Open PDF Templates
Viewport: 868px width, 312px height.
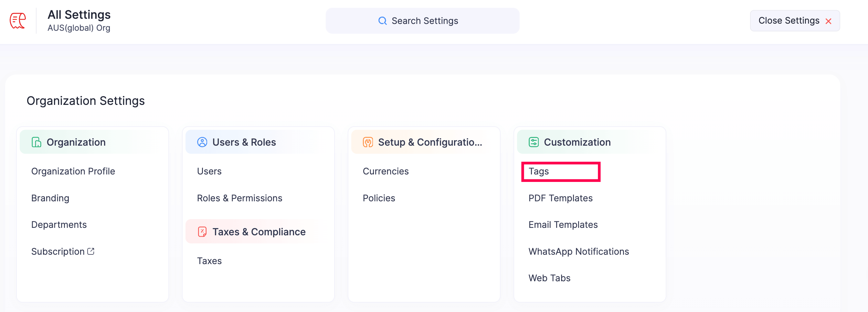[x=560, y=198]
